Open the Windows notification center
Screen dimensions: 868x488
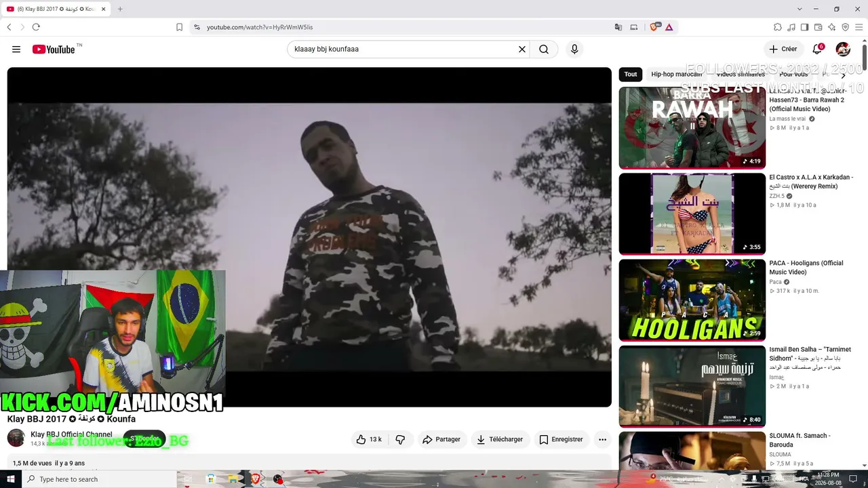pos(853,479)
